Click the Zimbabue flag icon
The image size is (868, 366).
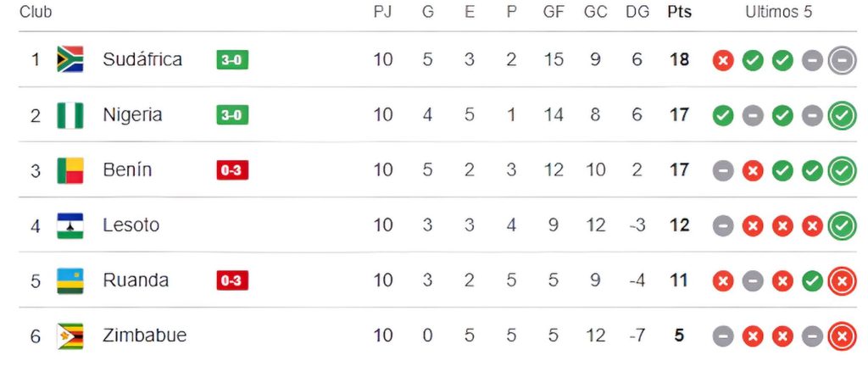tap(70, 335)
